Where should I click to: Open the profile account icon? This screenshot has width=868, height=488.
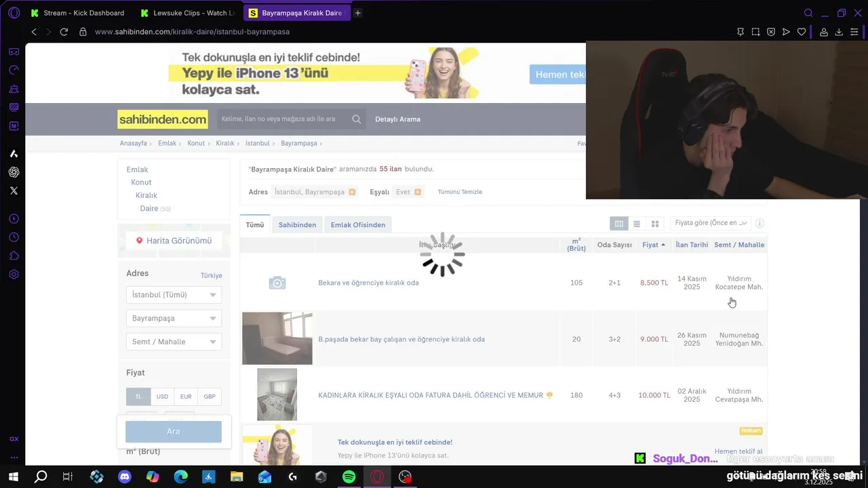[824, 32]
